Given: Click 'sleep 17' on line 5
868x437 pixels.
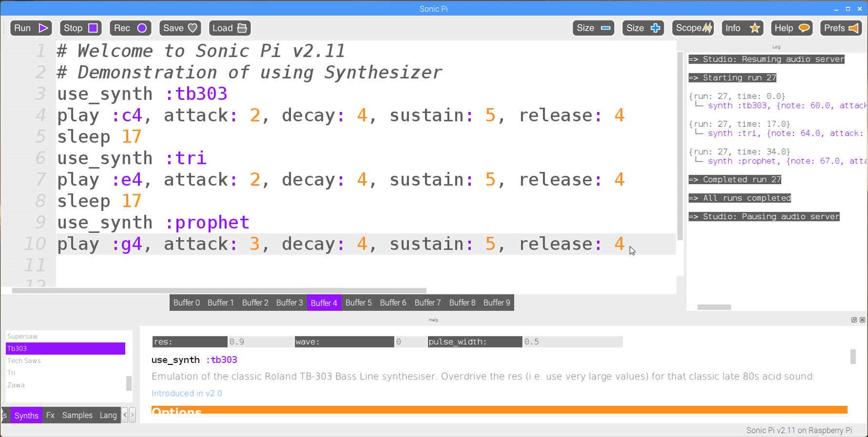Looking at the screenshot, I should point(99,137).
